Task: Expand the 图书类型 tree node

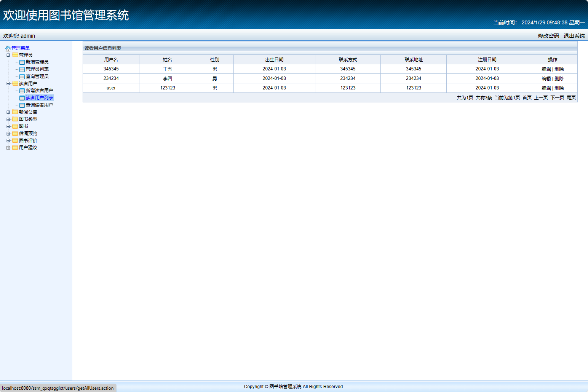Action: (8, 120)
